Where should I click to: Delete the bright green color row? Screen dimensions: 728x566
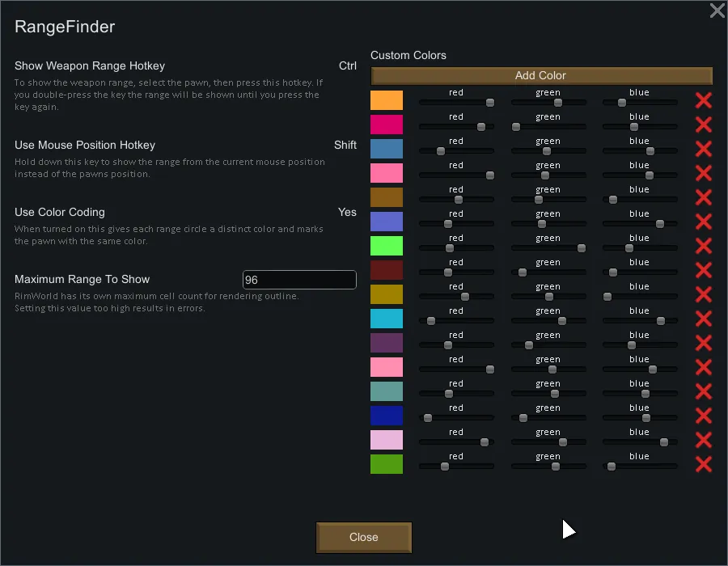703,246
